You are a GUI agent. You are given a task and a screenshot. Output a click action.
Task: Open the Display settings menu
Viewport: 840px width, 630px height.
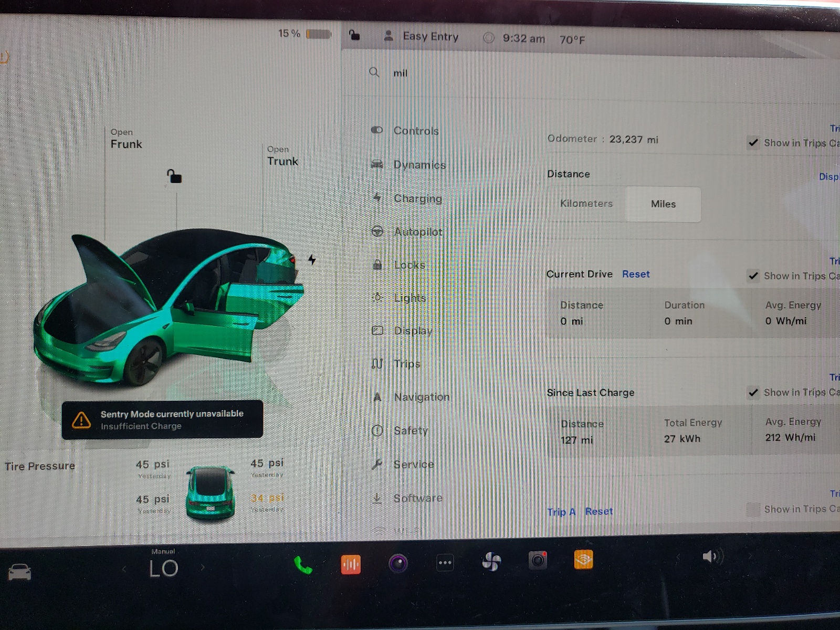coord(402,330)
